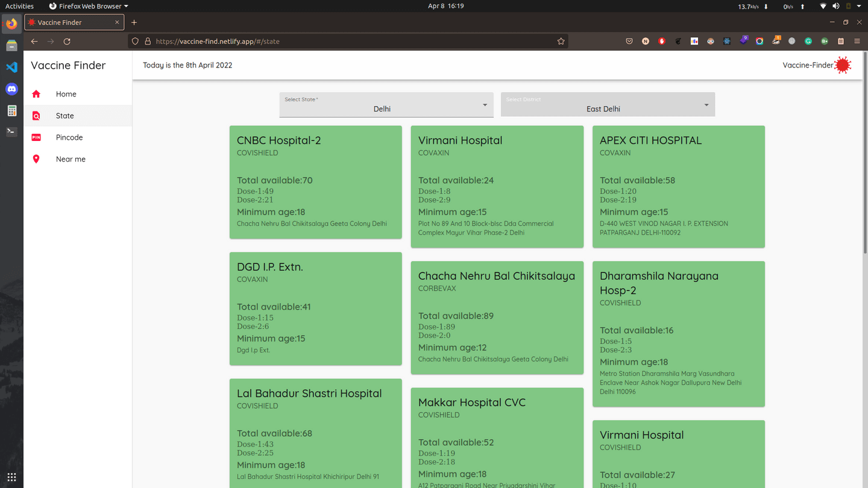The width and height of the screenshot is (868, 488).
Task: Open the volume speaker icon in top bar
Action: click(836, 6)
